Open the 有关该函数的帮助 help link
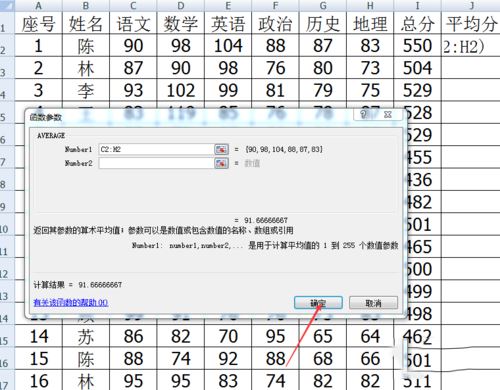This screenshot has width=500, height=390. [x=71, y=302]
